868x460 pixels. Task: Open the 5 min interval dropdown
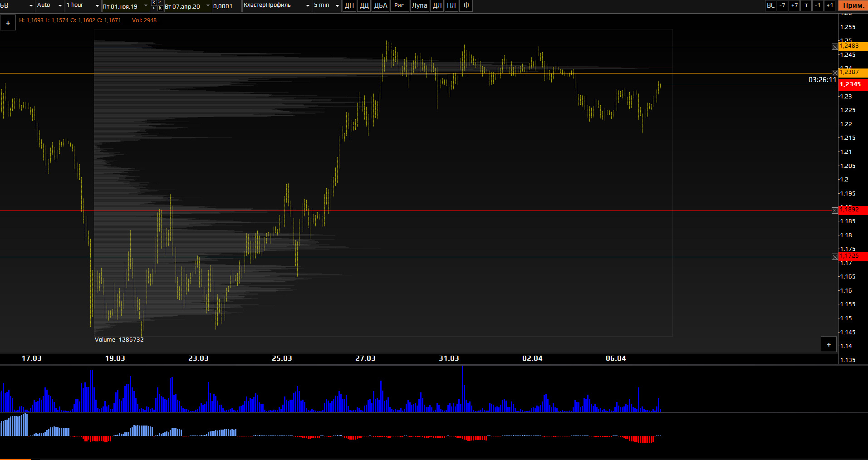click(x=326, y=5)
